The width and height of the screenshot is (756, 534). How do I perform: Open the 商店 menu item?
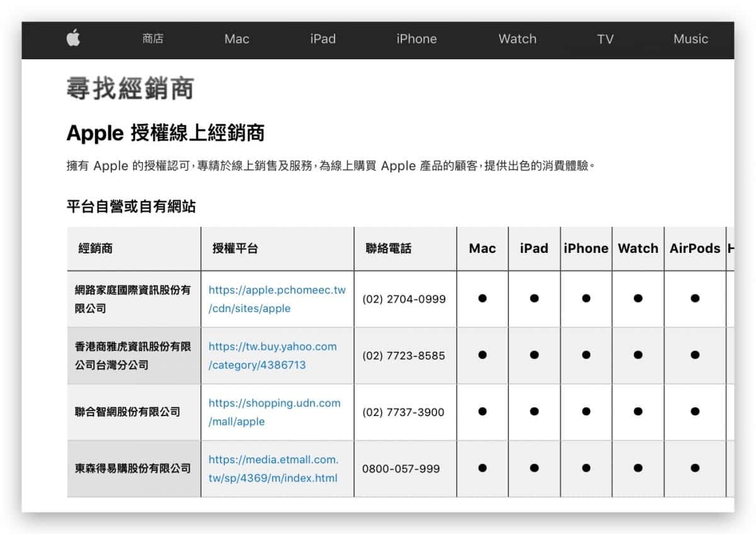pyautogui.click(x=153, y=38)
